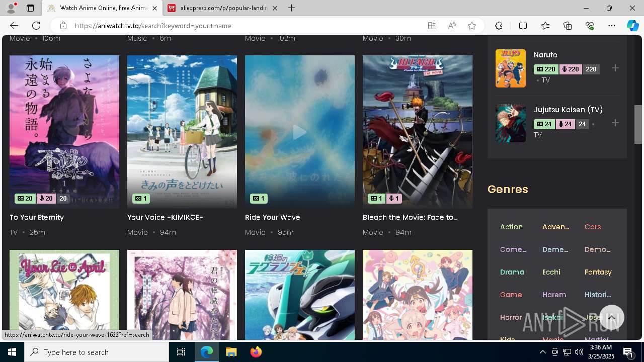Select Comedy genre
This screenshot has width=644, height=362.
click(513, 249)
